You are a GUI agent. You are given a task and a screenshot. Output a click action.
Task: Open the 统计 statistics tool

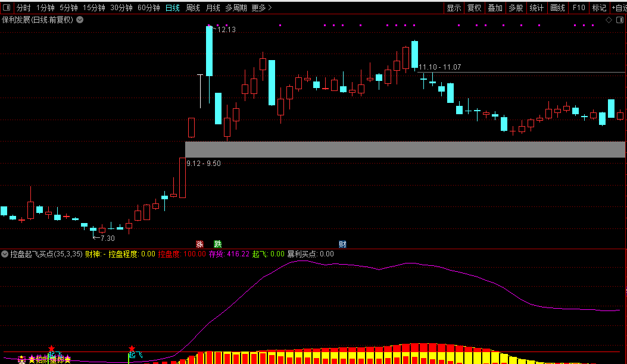pyautogui.click(x=536, y=8)
